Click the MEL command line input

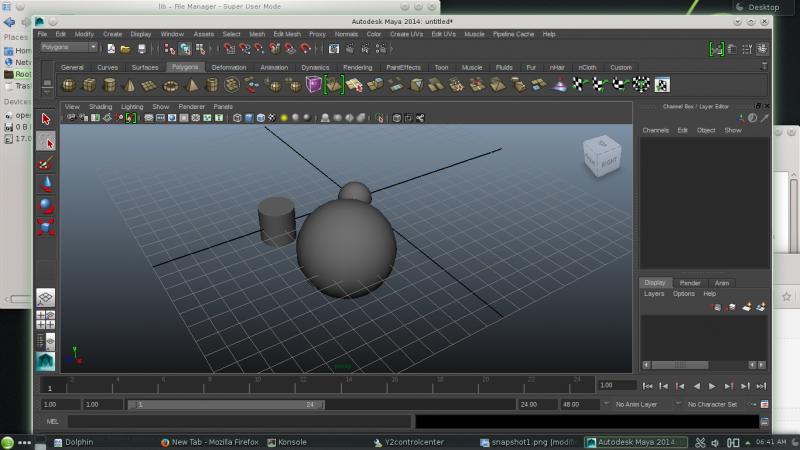(x=239, y=421)
